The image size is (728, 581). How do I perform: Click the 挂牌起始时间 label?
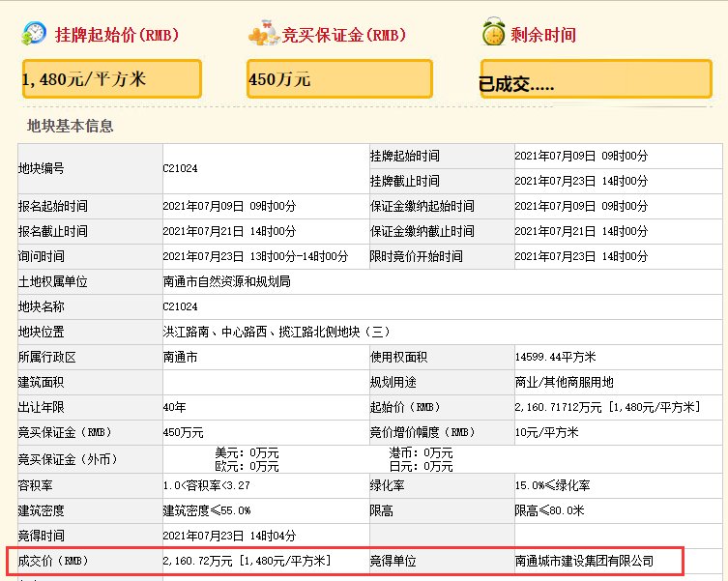tap(405, 156)
